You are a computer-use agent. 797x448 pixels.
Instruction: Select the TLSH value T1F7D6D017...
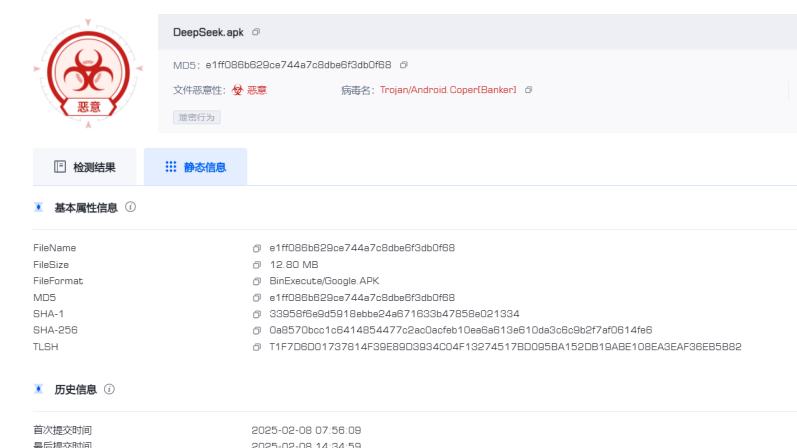[x=505, y=347]
